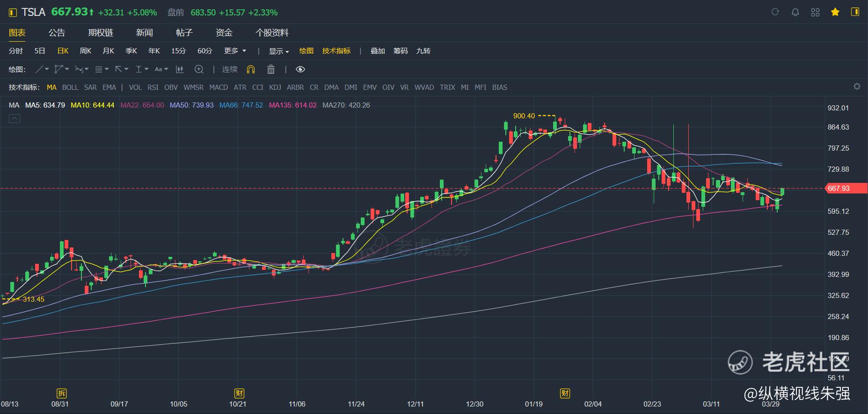
Task: Click the magnifier zoom-in tool
Action: (x=199, y=69)
